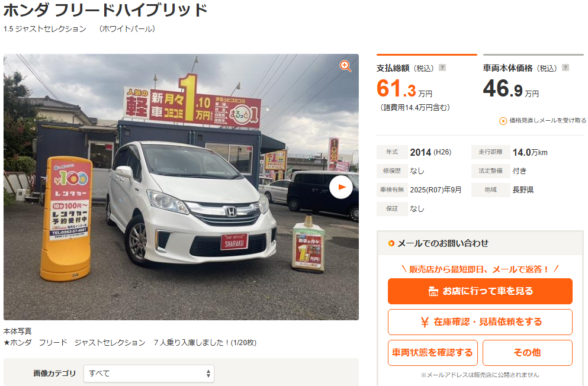Request 在庫確認・見積依頼をする
The image size is (588, 386).
click(480, 322)
